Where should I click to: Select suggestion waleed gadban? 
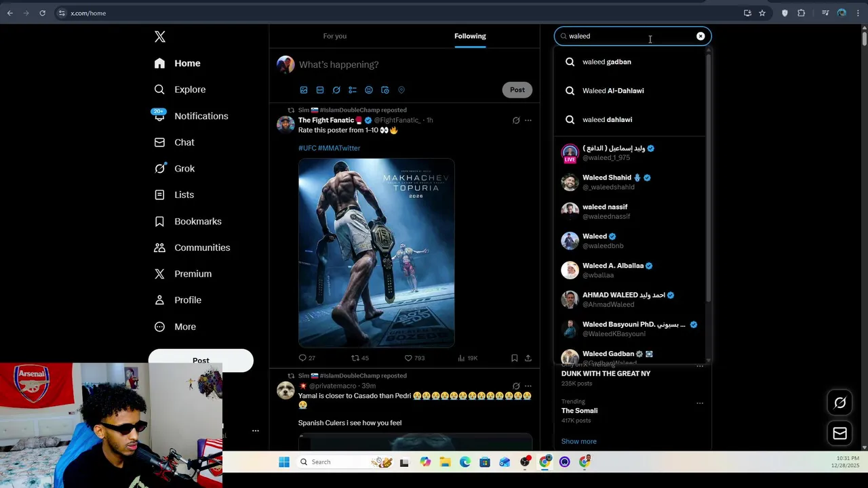coord(629,62)
